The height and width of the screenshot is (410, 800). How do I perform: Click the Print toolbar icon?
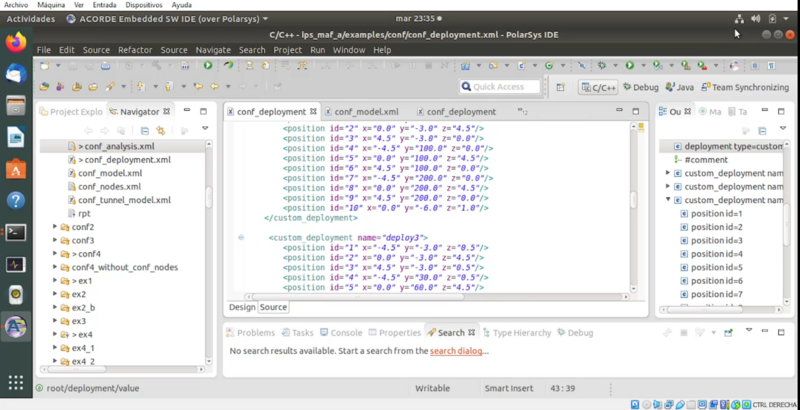[x=105, y=66]
